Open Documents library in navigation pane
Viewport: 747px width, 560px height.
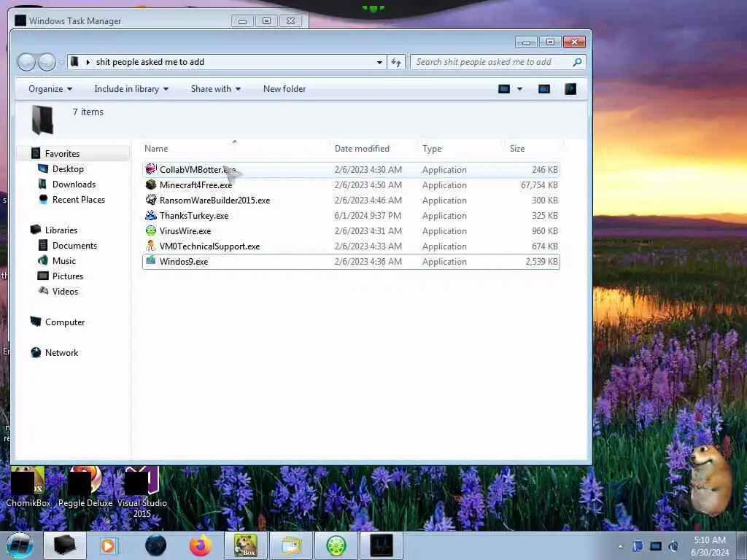[74, 246]
